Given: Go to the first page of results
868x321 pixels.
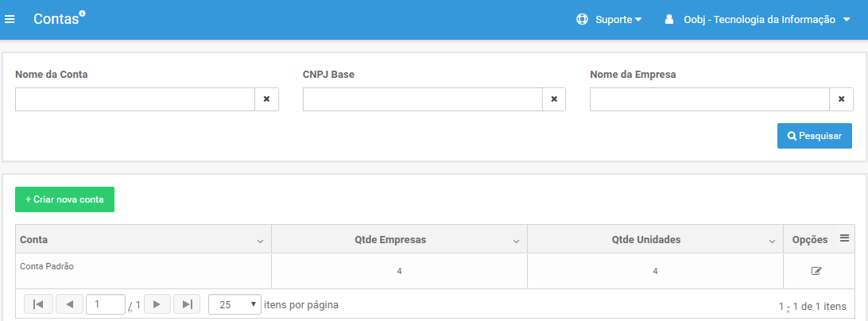Looking at the screenshot, I should [38, 304].
